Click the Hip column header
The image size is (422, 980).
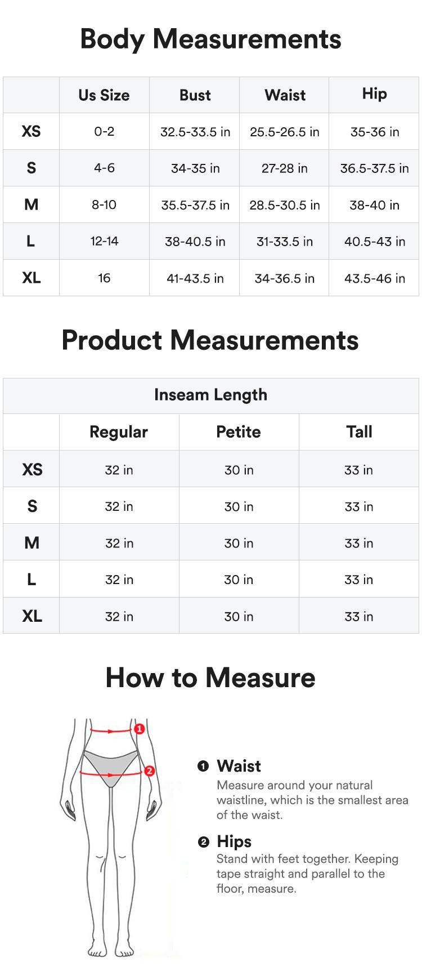tap(374, 94)
